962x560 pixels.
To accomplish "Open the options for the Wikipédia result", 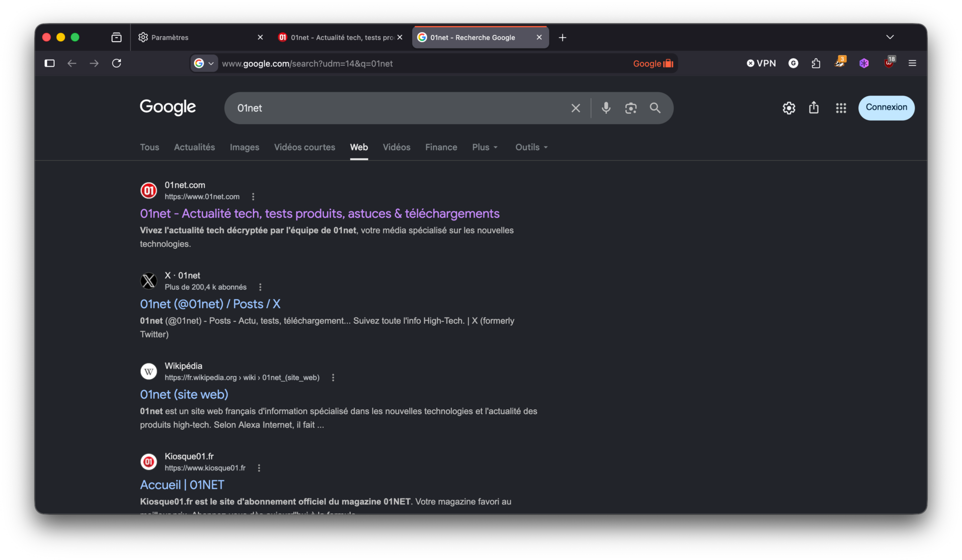I will point(333,378).
